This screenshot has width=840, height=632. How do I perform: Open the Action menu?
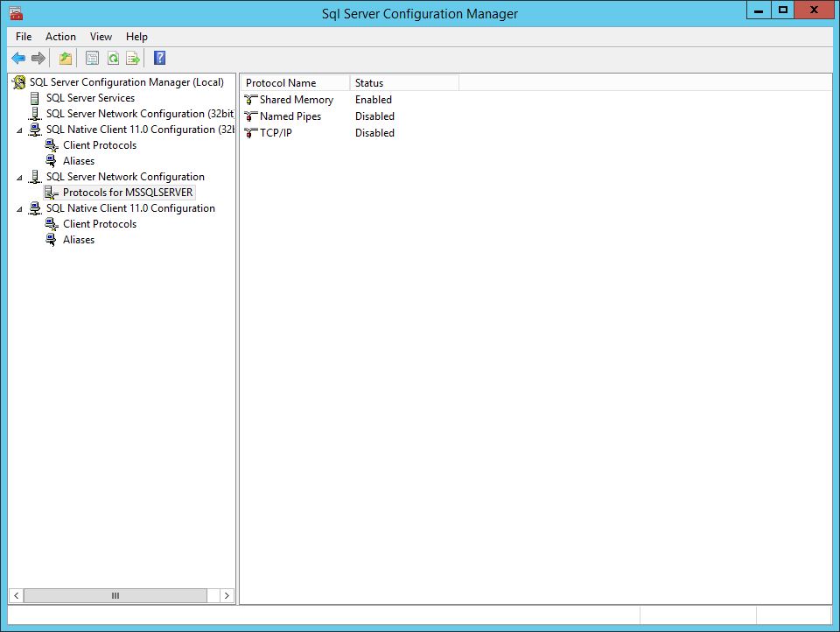point(60,37)
